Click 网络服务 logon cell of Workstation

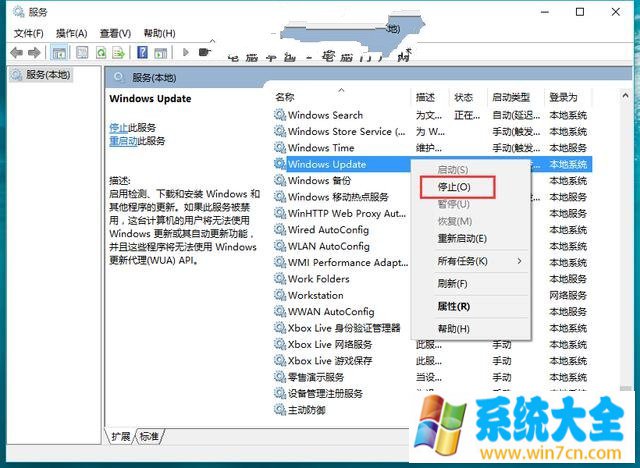568,295
